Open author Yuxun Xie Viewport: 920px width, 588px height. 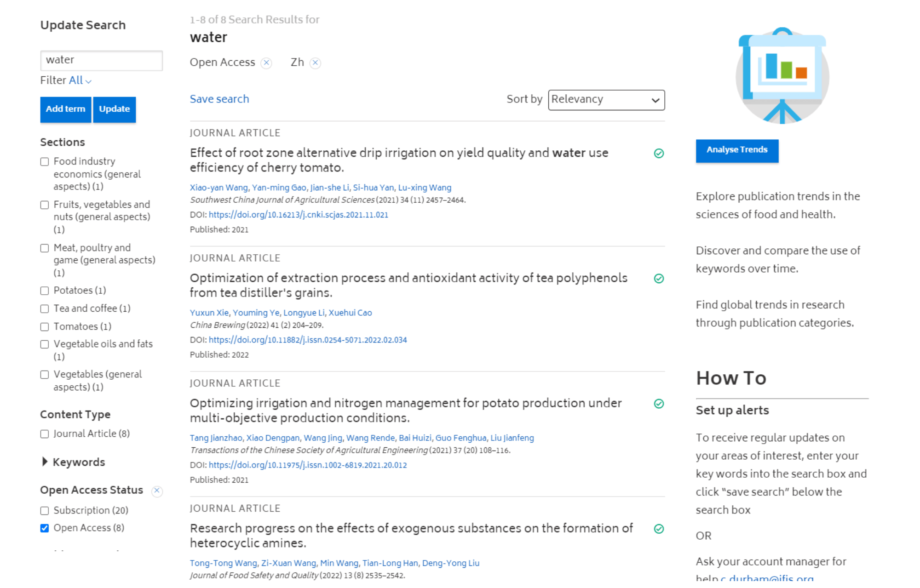[209, 313]
